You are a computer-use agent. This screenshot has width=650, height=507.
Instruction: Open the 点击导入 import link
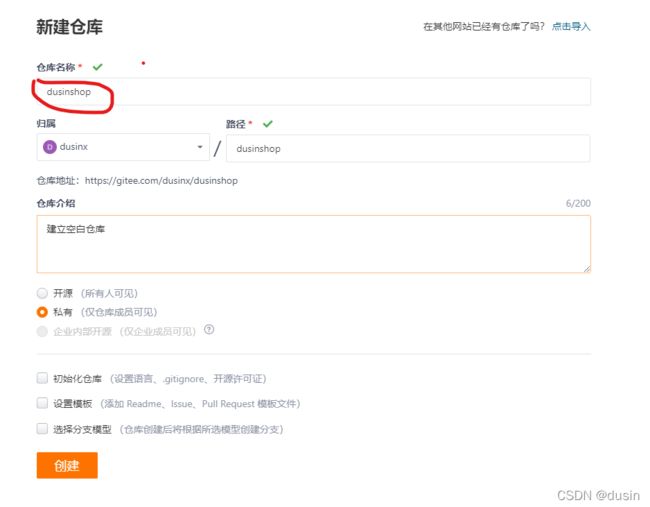(x=571, y=27)
